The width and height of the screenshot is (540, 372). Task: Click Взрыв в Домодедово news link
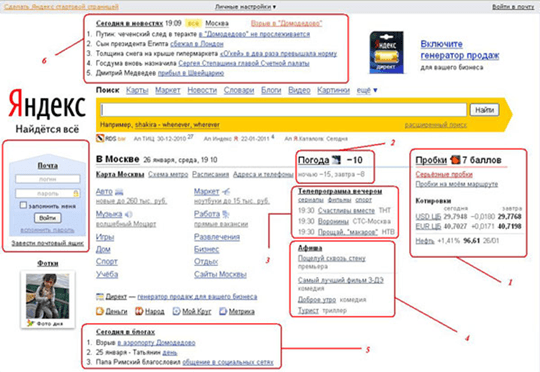(x=287, y=23)
